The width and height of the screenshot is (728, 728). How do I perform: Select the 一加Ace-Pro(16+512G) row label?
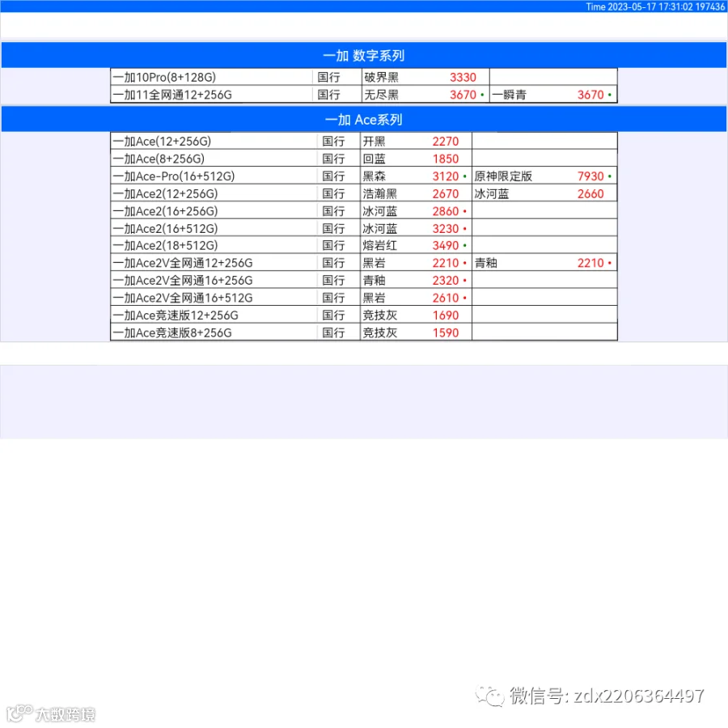[174, 176]
